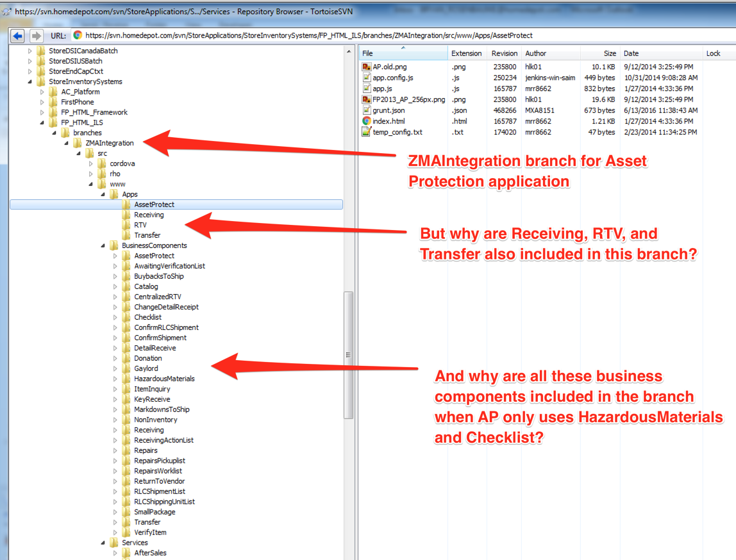Click the app.js file icon

(367, 88)
